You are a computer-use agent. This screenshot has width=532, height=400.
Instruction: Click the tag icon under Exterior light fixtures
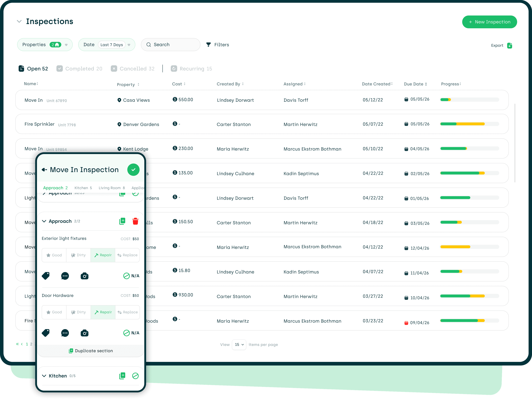point(46,276)
